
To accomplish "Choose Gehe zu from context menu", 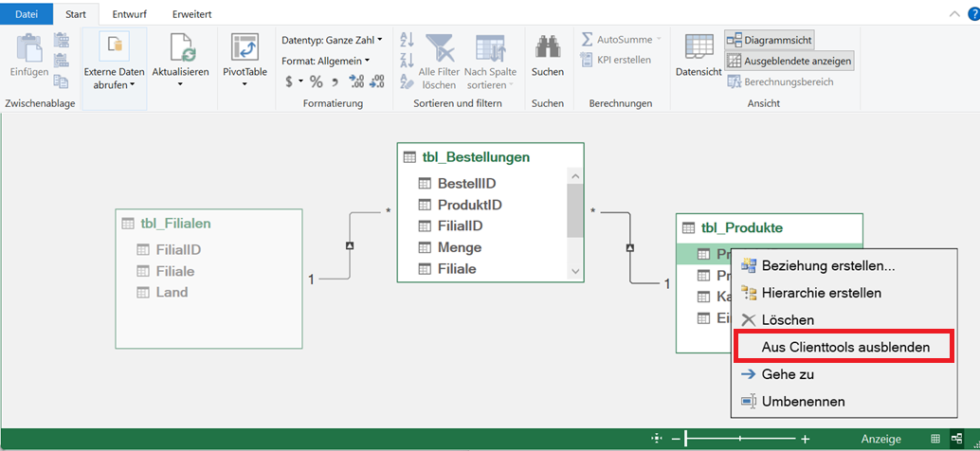I will click(844, 374).
